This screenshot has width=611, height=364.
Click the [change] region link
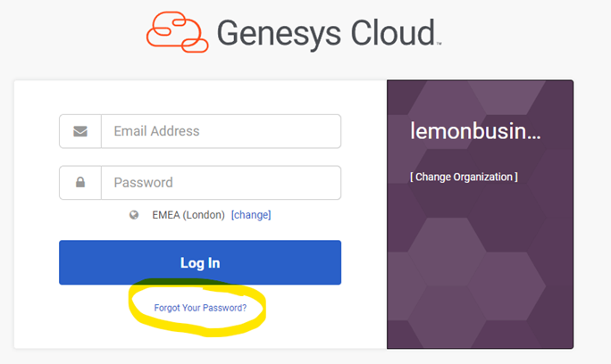click(251, 215)
